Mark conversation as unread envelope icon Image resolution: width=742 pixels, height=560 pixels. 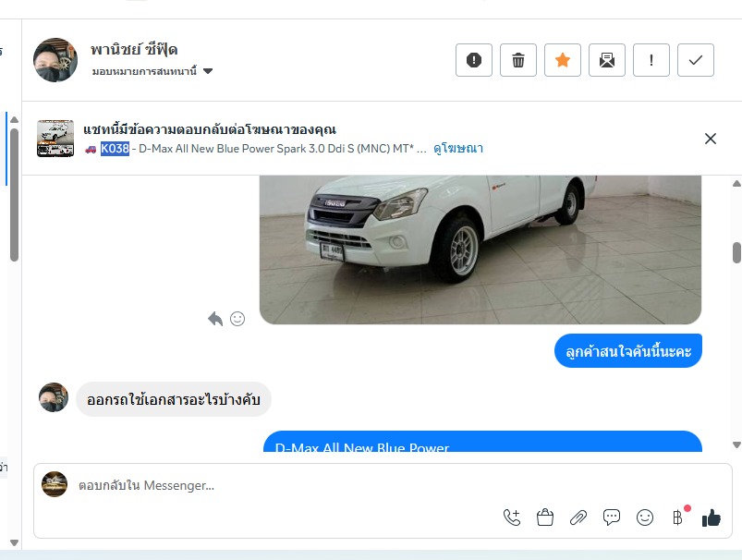pos(607,60)
